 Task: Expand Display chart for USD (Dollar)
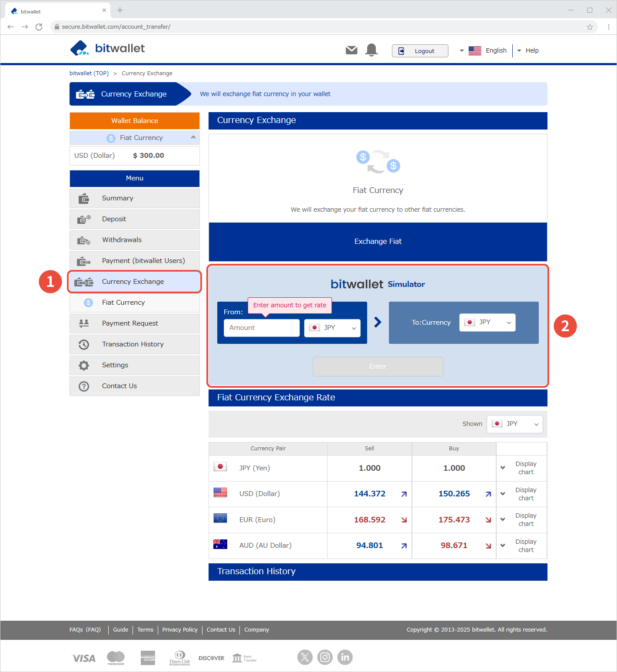(x=521, y=494)
